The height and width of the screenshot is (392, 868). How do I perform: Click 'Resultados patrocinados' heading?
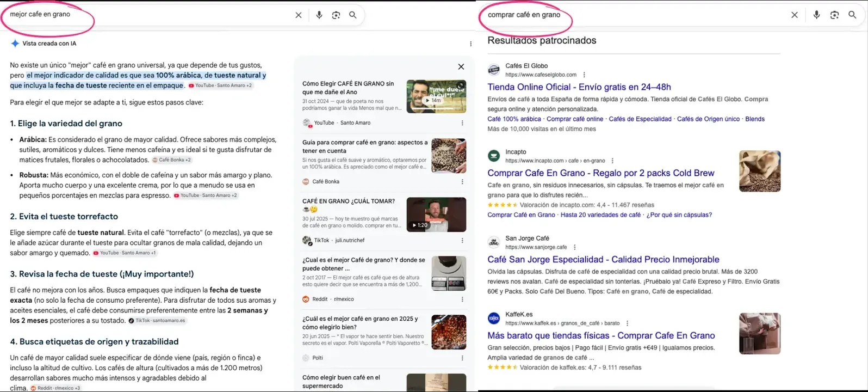point(542,40)
